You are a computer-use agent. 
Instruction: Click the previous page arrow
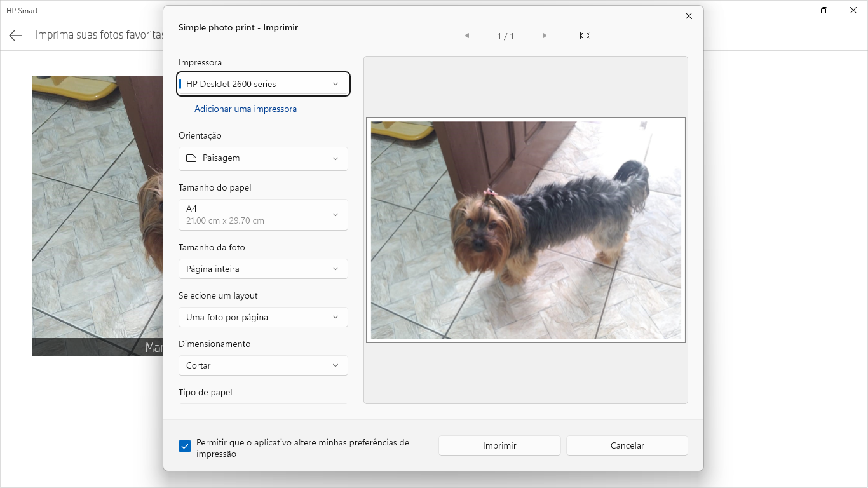pos(467,36)
